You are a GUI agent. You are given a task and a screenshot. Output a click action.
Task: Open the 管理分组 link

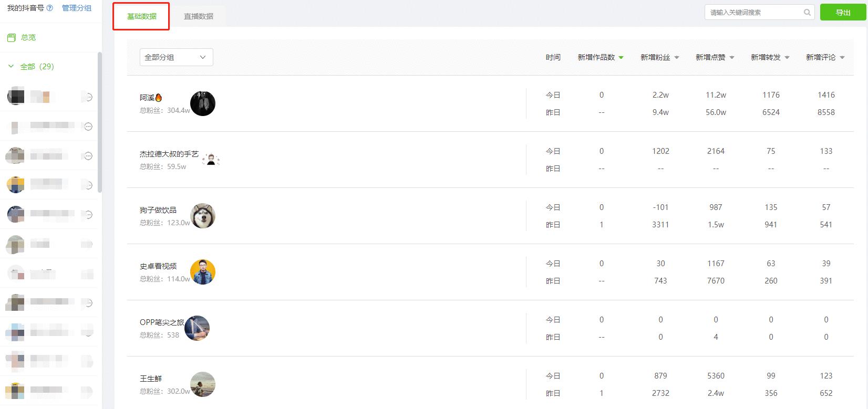pyautogui.click(x=77, y=8)
